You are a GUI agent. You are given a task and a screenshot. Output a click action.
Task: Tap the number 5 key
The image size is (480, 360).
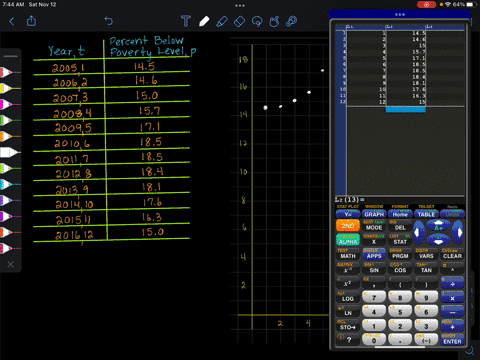pyautogui.click(x=400, y=311)
